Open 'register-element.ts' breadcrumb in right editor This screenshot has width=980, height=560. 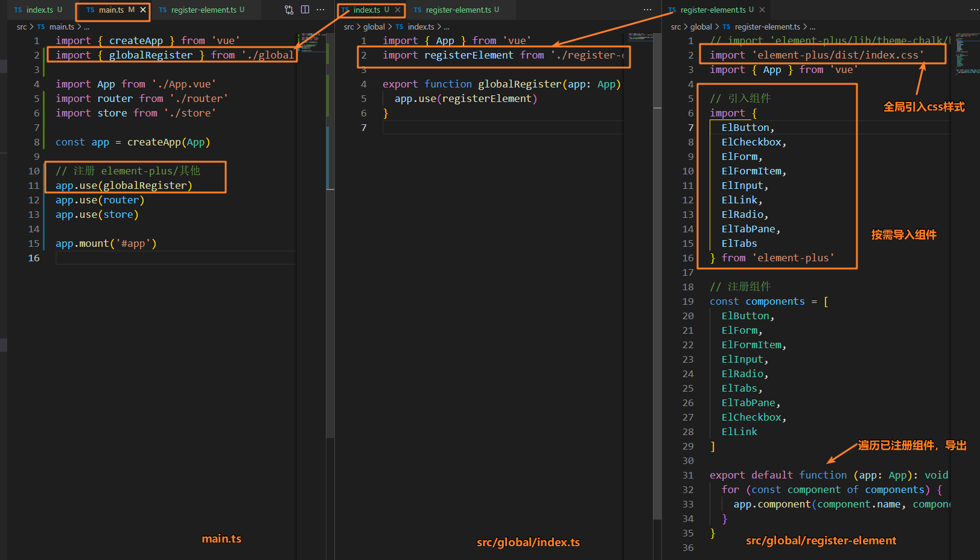[768, 27]
